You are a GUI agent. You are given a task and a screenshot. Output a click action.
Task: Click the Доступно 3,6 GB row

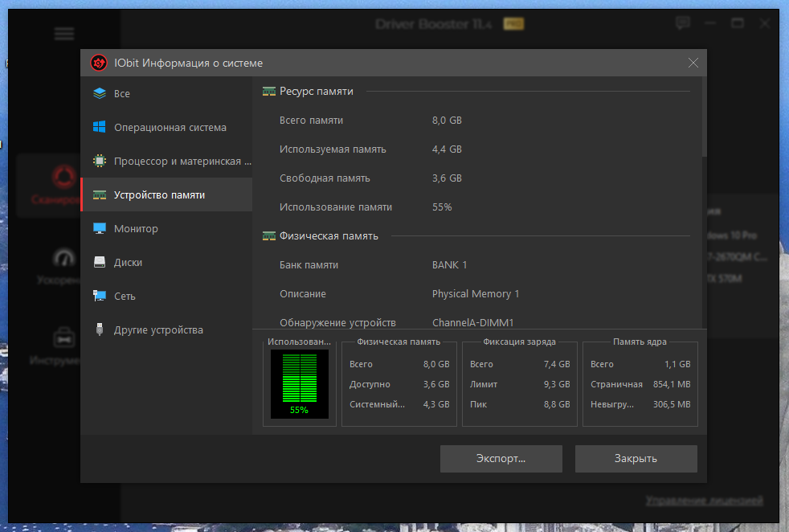tap(399, 384)
